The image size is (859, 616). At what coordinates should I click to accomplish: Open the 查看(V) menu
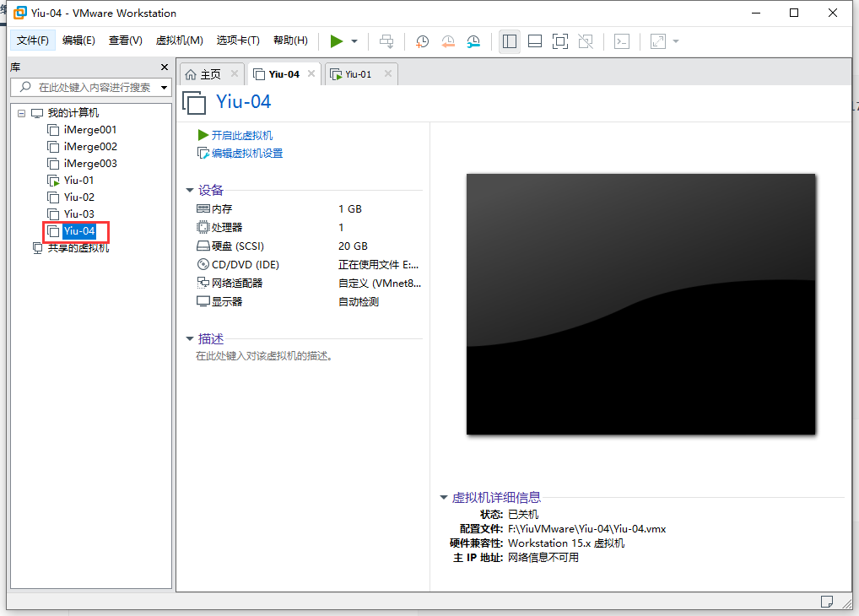coord(126,41)
